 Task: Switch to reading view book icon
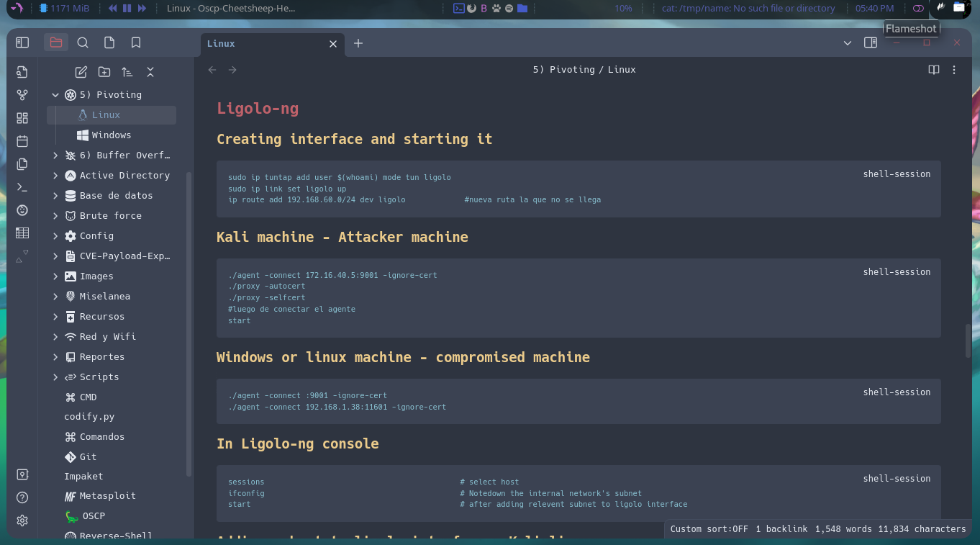pyautogui.click(x=934, y=70)
